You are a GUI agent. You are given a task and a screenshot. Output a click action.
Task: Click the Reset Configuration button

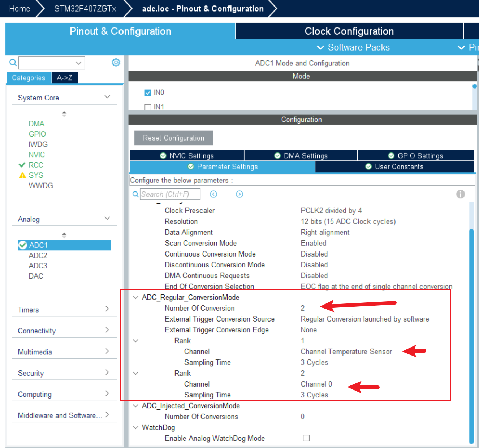click(173, 138)
